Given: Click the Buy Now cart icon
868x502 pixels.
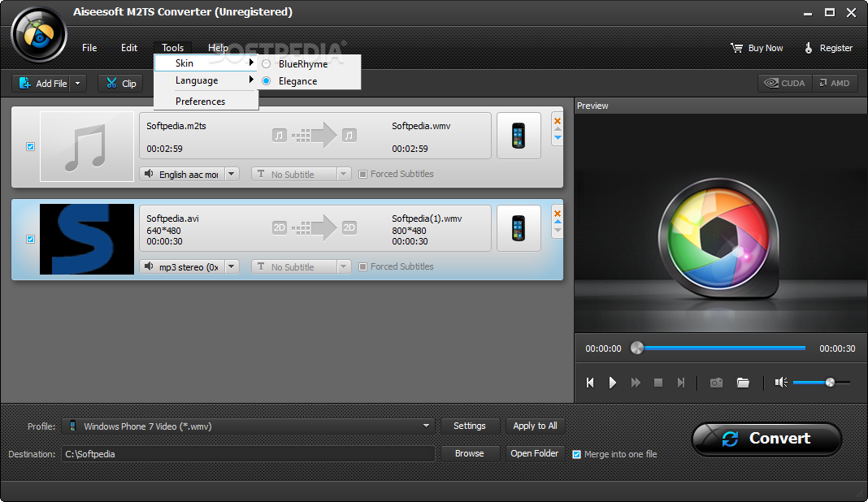Looking at the screenshot, I should coord(736,48).
